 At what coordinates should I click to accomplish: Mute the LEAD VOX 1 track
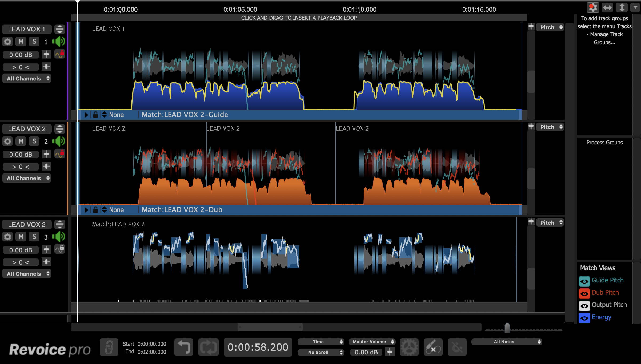click(21, 42)
